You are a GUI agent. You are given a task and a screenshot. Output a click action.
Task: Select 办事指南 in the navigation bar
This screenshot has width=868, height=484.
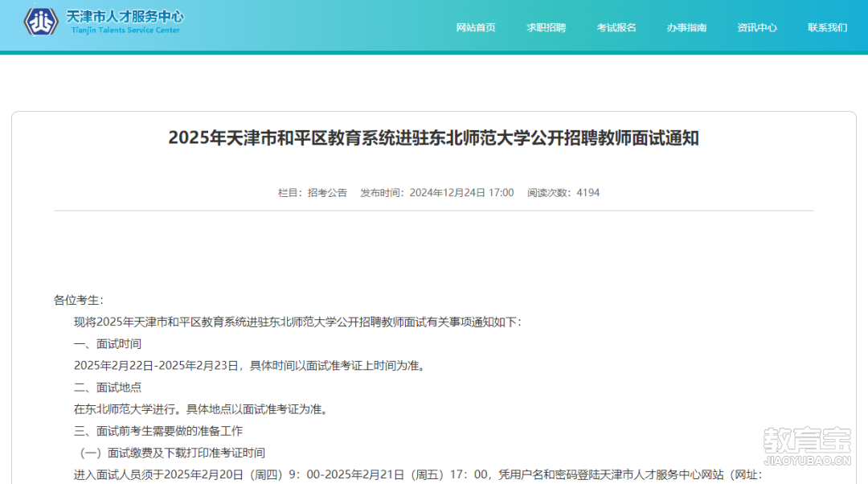point(686,27)
